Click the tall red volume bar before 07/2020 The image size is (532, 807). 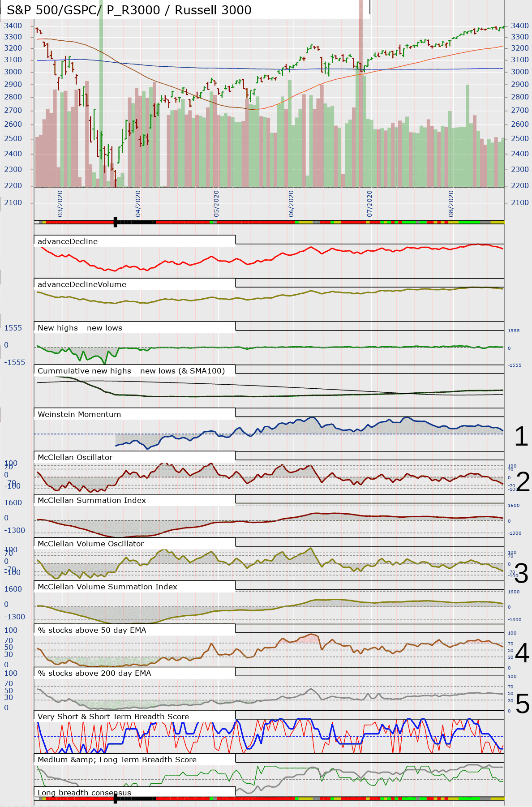(361, 94)
